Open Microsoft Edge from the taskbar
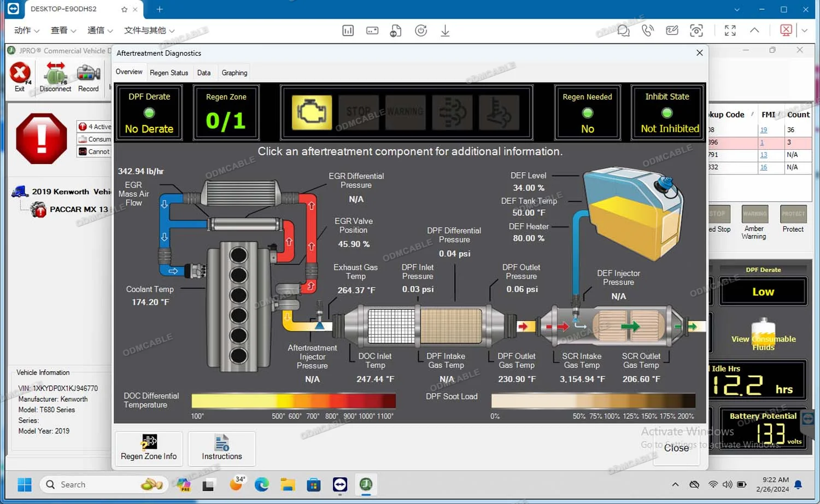This screenshot has width=820, height=504. (x=262, y=484)
